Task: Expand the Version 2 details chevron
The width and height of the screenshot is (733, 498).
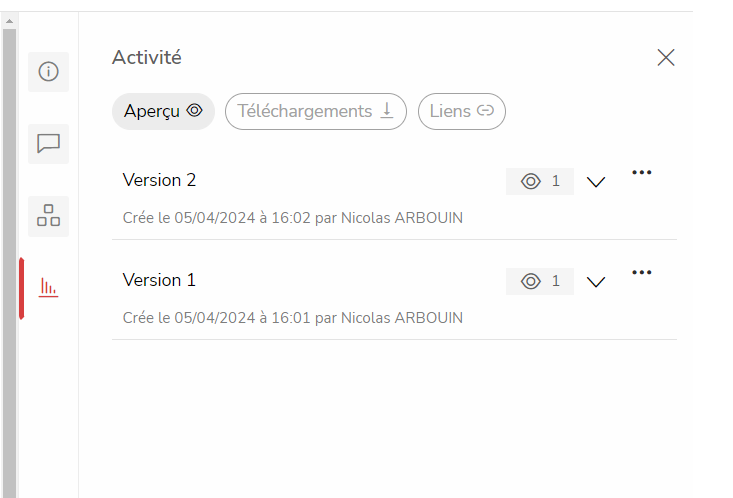Action: 596,182
